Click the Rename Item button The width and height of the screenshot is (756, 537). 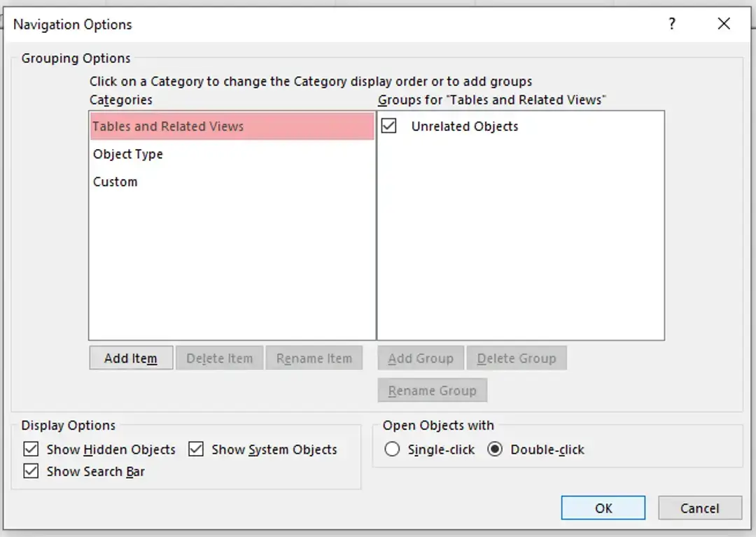tap(314, 358)
